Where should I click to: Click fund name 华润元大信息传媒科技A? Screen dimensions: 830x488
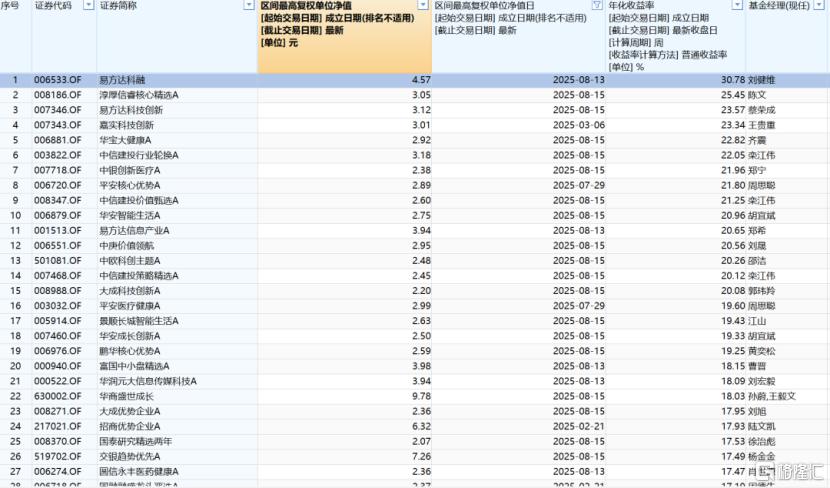(x=148, y=382)
